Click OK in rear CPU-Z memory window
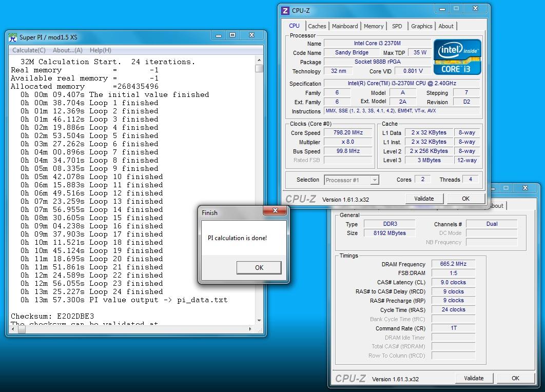Viewport: 545px width, 392px height. pyautogui.click(x=515, y=378)
